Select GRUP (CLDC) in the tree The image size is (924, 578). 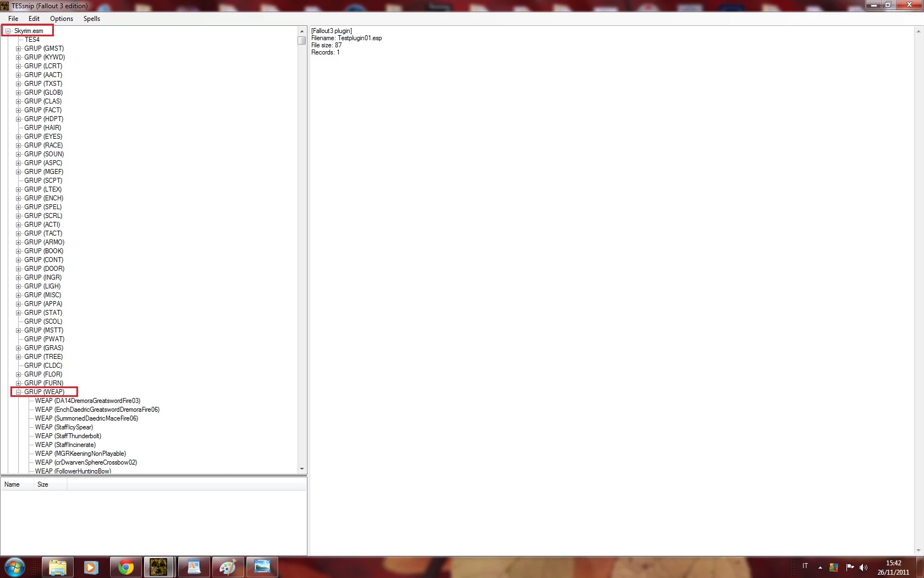[43, 366]
